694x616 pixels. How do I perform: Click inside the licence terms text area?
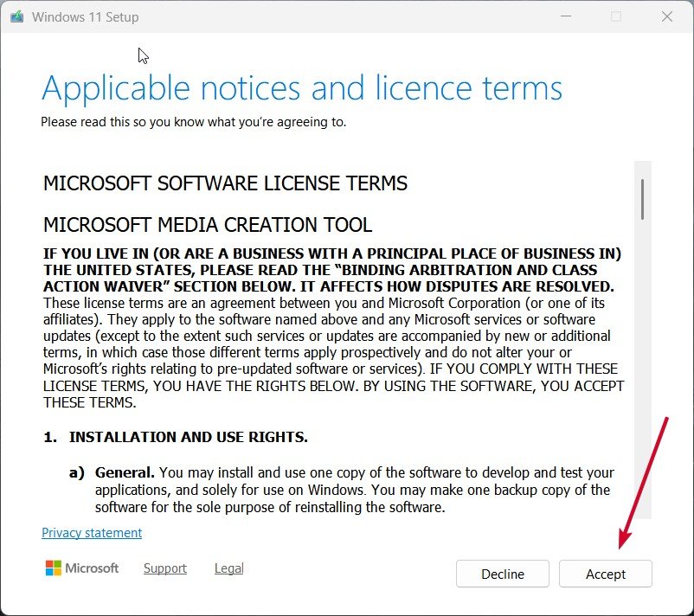(337, 346)
